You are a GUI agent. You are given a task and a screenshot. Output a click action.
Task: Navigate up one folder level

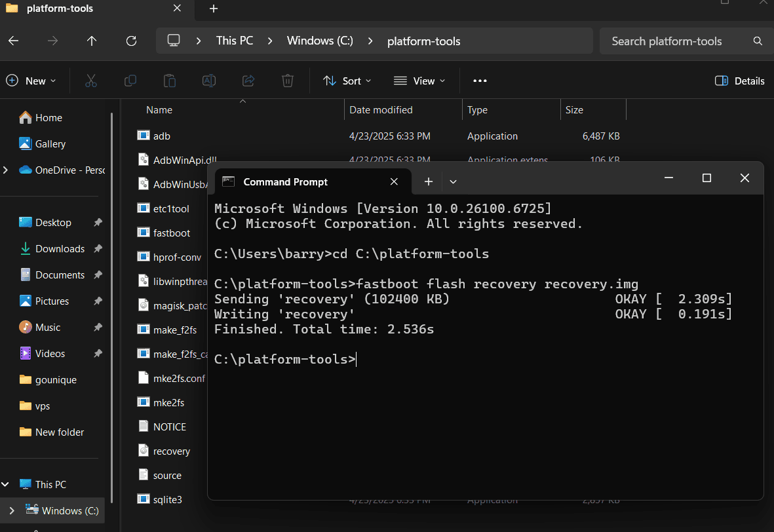click(x=92, y=41)
